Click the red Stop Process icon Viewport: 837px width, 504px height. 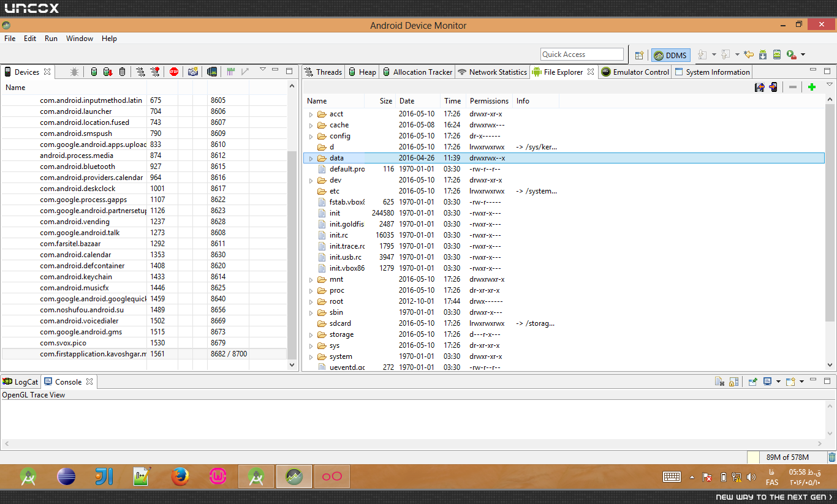[x=174, y=72]
